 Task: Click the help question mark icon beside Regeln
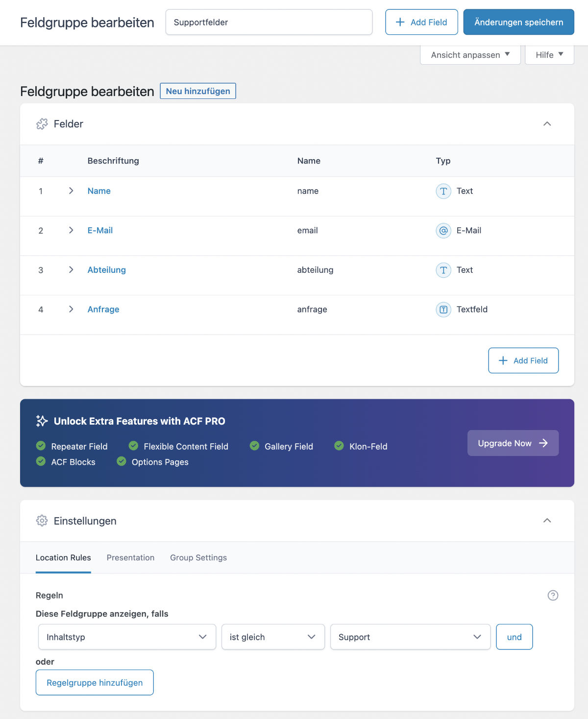coord(553,595)
